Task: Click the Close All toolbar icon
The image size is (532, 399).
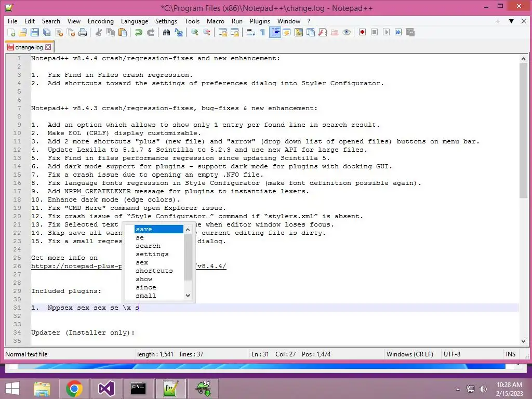Action: tap(71, 32)
